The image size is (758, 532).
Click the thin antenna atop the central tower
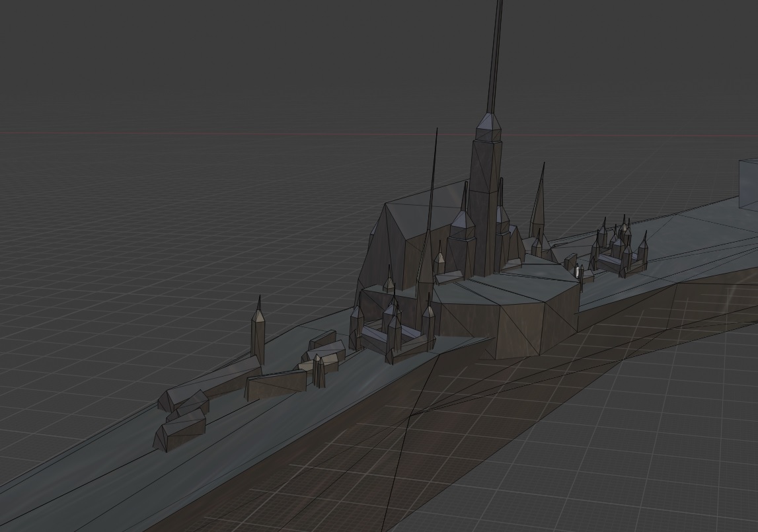coord(494,59)
